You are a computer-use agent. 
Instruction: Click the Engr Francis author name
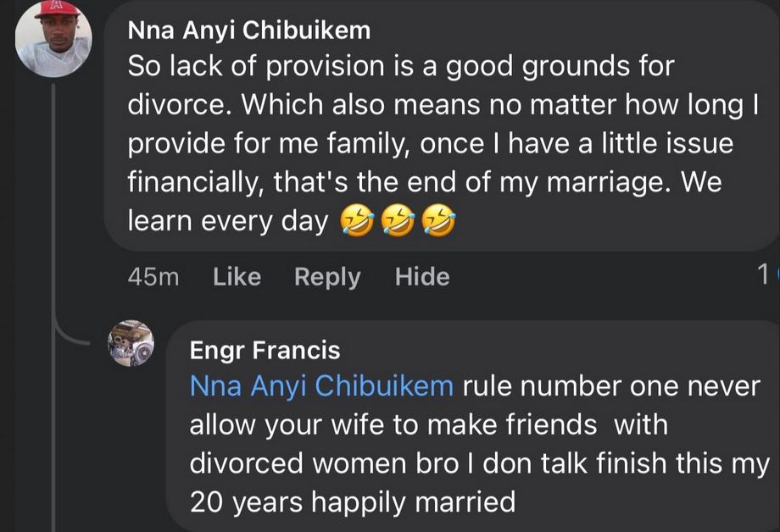[x=265, y=350]
